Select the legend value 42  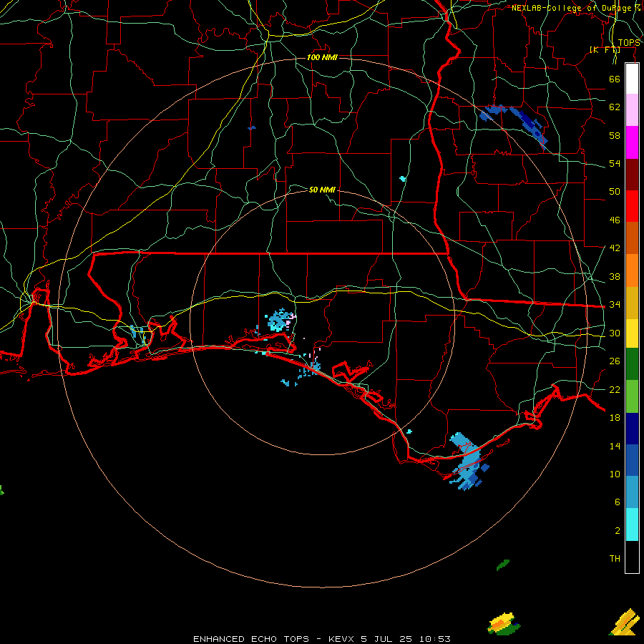[x=615, y=248]
